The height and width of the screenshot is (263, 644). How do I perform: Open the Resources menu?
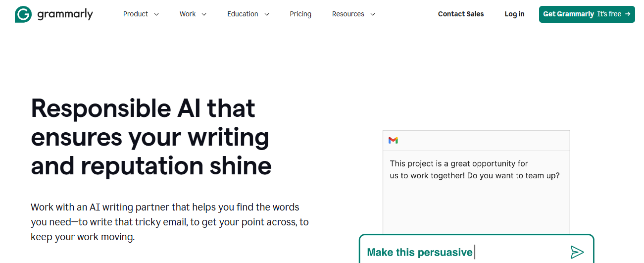click(x=348, y=14)
